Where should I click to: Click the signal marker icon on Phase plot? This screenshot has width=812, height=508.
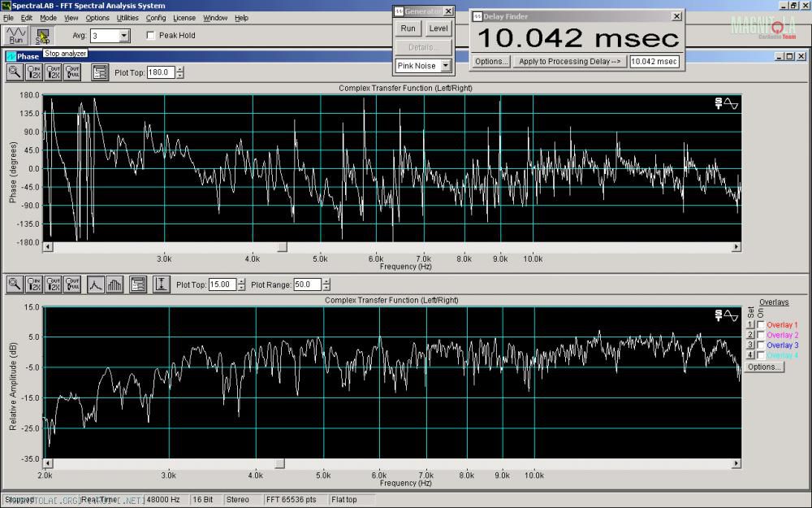[x=727, y=104]
